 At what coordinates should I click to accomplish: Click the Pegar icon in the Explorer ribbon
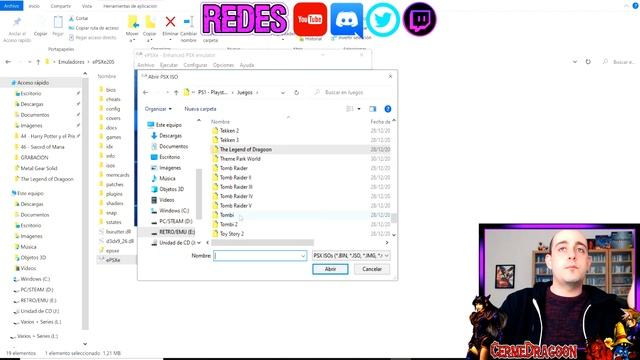(58, 22)
